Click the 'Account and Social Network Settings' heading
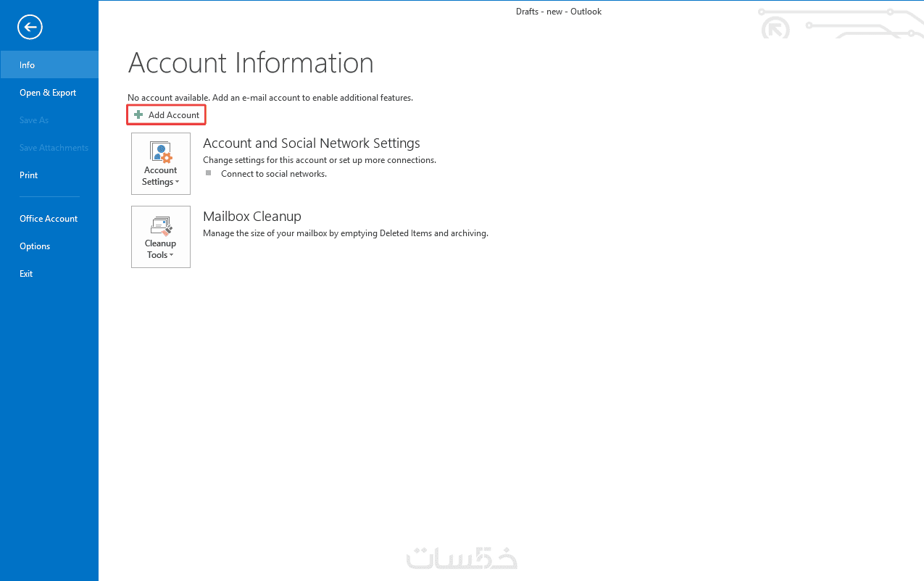The image size is (924, 581). click(312, 143)
